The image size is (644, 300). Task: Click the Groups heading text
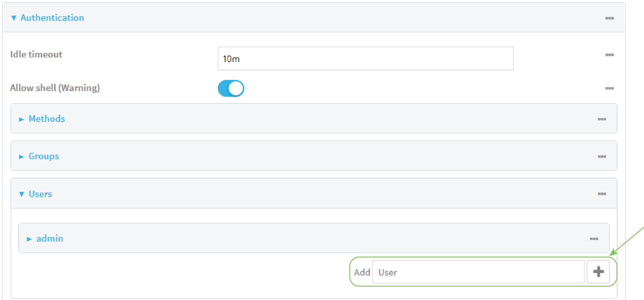(x=44, y=156)
